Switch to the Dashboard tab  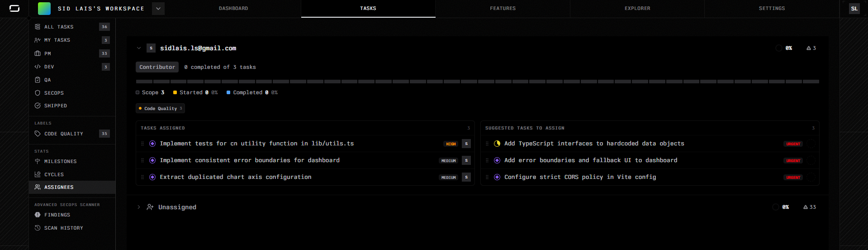click(233, 9)
